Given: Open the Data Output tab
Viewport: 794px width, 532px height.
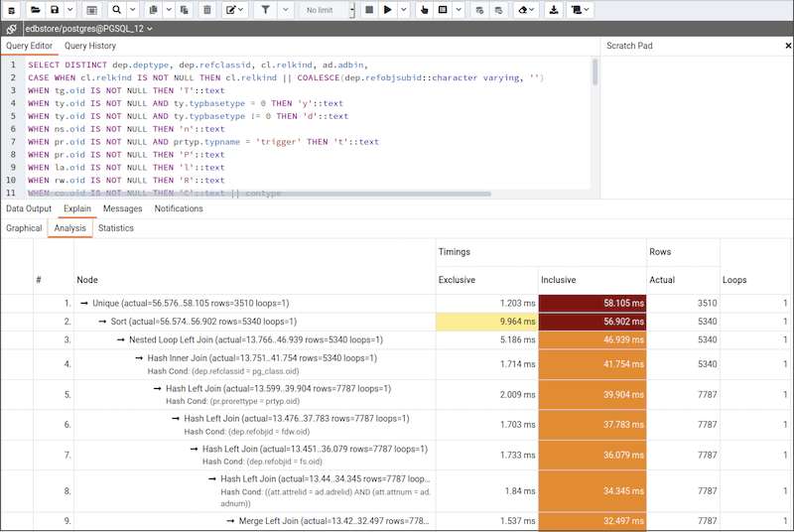Looking at the screenshot, I should coord(29,208).
